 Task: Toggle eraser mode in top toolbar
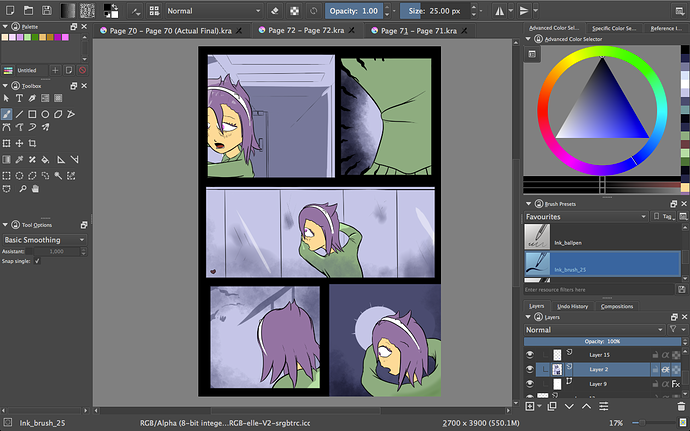point(275,10)
